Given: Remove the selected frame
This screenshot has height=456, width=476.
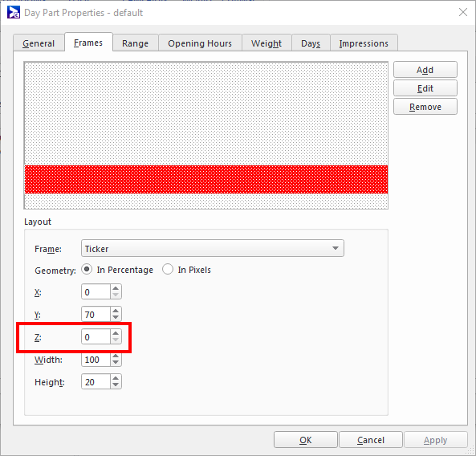Looking at the screenshot, I should click(425, 107).
